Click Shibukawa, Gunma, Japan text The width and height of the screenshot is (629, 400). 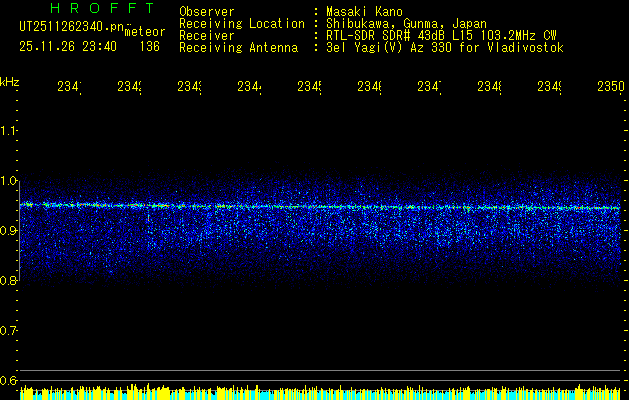(406, 24)
